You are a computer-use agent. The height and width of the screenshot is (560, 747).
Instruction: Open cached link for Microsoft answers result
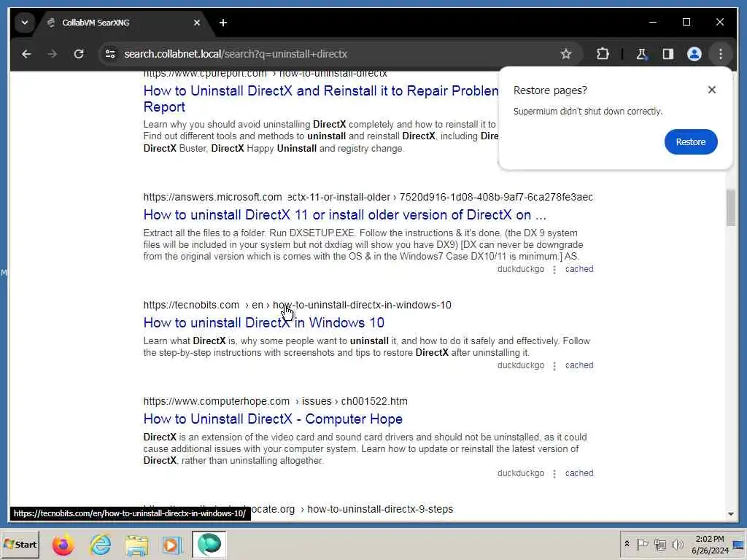point(579,269)
